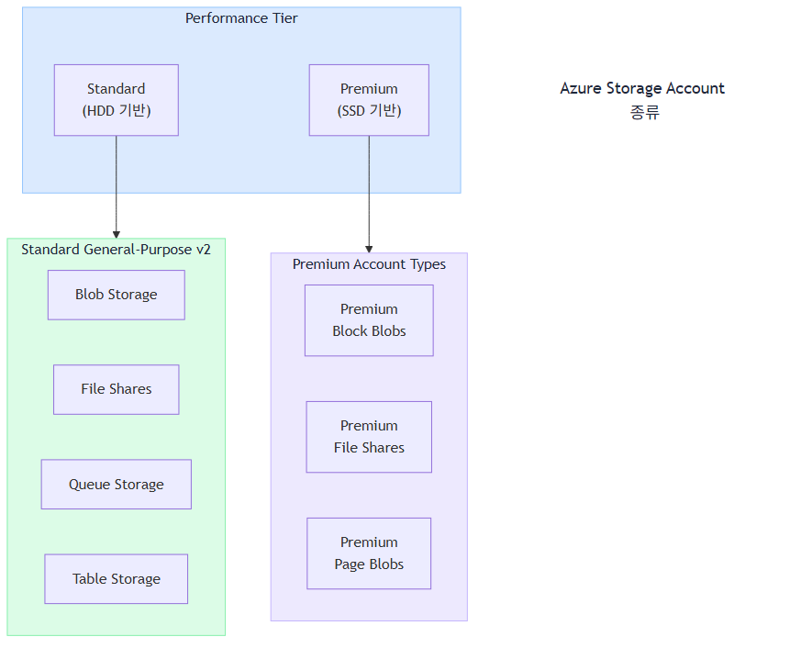Select the Table Storage box

117,579
